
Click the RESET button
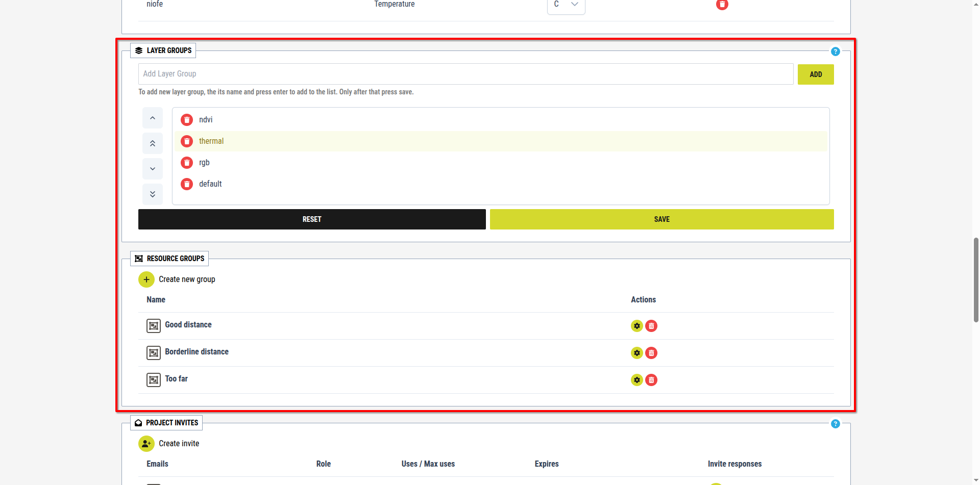tap(312, 219)
